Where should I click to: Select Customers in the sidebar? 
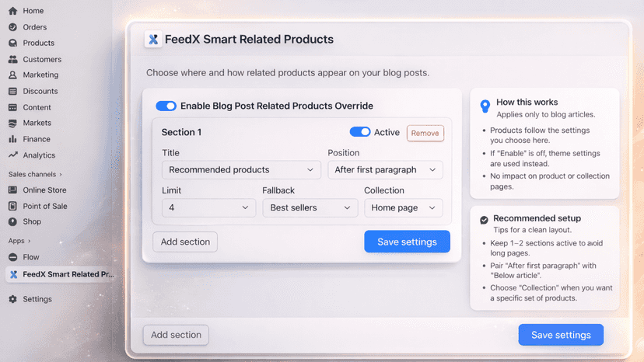[42, 59]
